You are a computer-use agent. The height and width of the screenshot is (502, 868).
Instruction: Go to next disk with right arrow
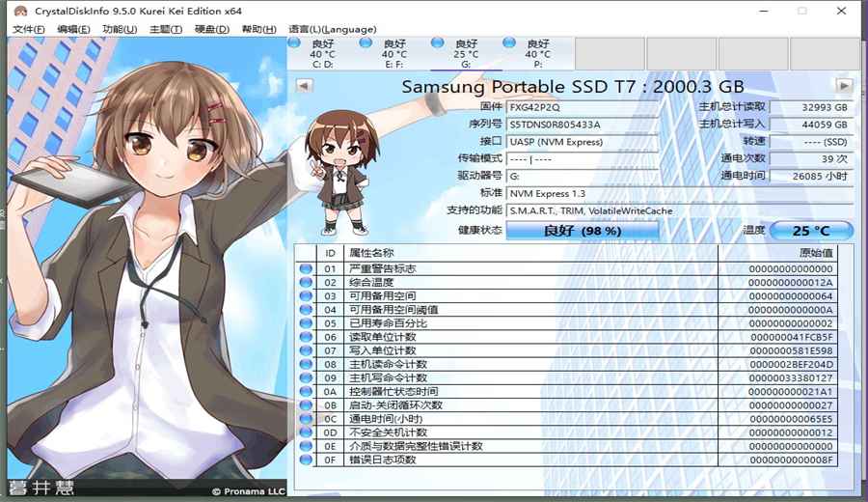pos(844,86)
